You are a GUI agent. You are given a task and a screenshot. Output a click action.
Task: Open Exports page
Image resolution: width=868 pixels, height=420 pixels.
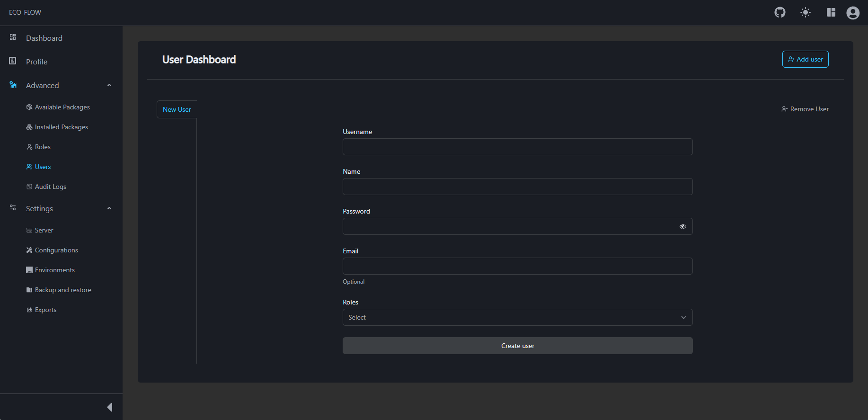coord(45,310)
